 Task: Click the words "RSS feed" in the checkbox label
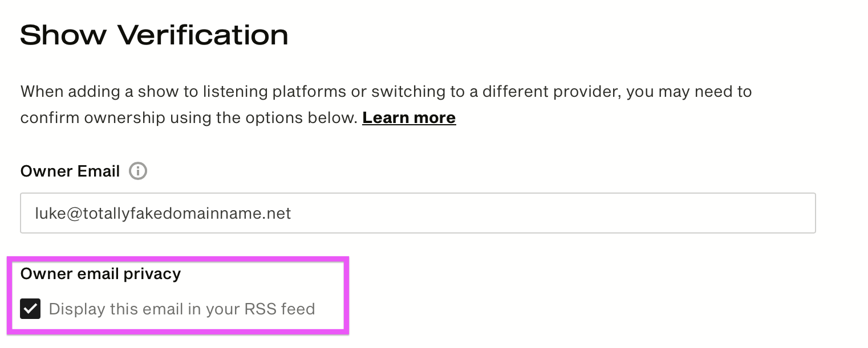click(279, 309)
